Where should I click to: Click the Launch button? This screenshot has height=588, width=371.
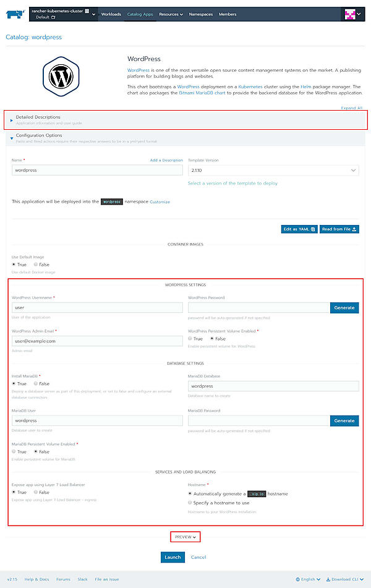pos(173,557)
